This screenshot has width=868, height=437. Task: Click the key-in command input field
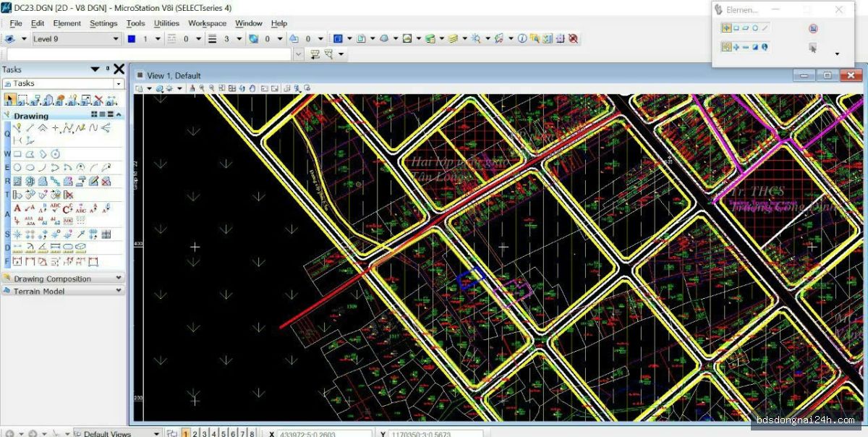[x=149, y=54]
